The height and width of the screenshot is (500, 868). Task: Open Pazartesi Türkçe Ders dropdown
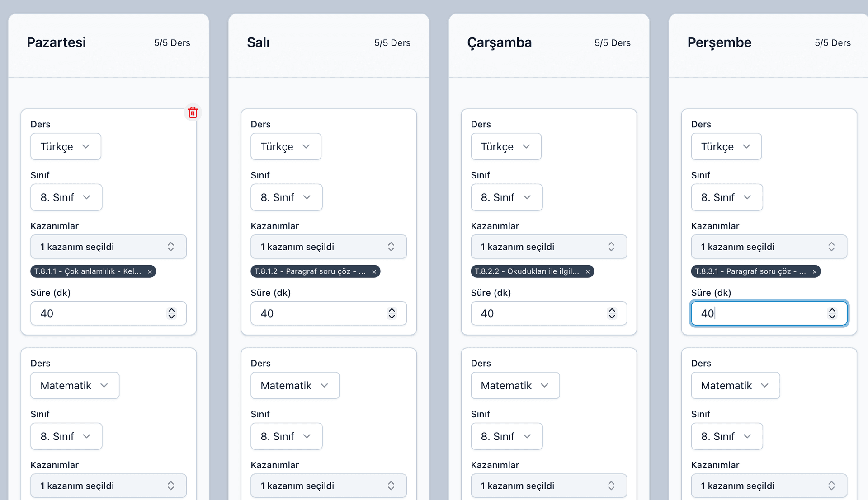coord(66,146)
